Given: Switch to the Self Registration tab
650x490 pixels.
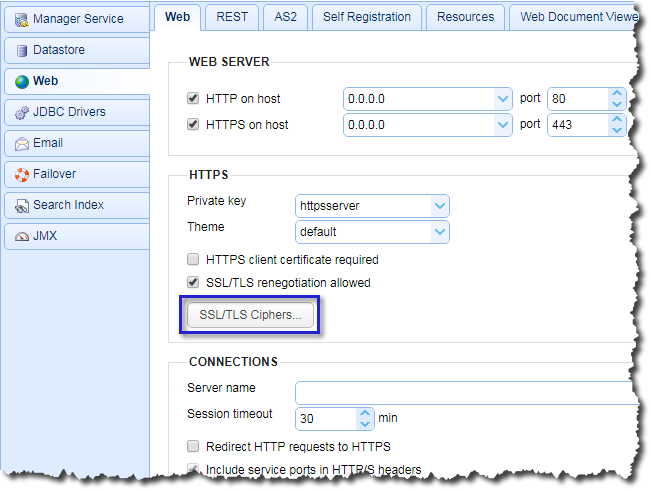Looking at the screenshot, I should coord(366,17).
